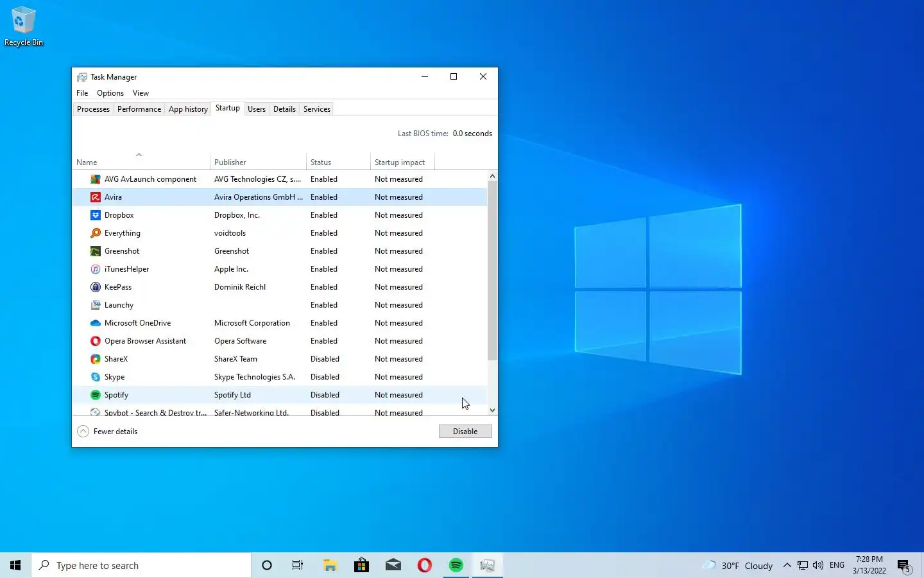924x578 pixels.
Task: Open the notification center icon
Action: (x=904, y=566)
